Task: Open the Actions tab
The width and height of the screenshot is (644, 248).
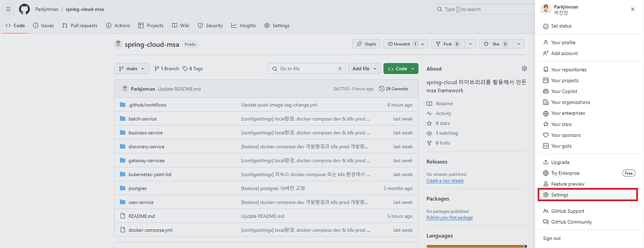Action: pos(118,26)
